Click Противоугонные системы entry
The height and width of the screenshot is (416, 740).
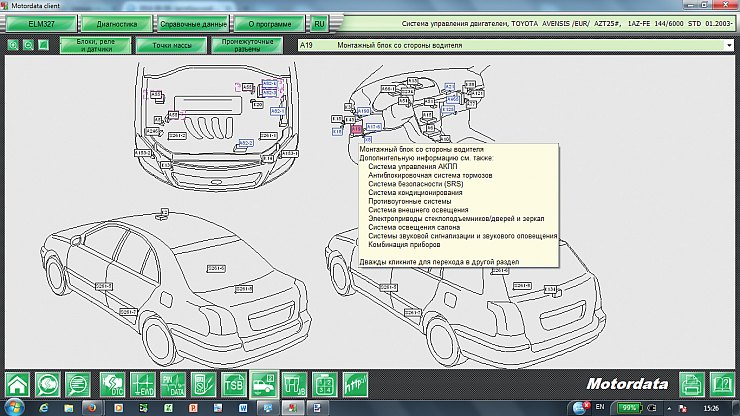click(x=410, y=201)
